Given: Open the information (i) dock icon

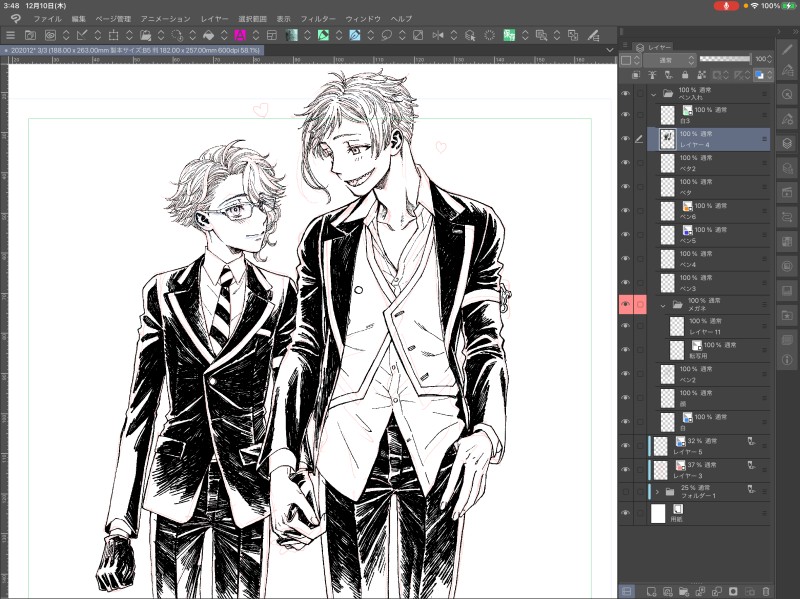Looking at the screenshot, I should click(x=787, y=360).
